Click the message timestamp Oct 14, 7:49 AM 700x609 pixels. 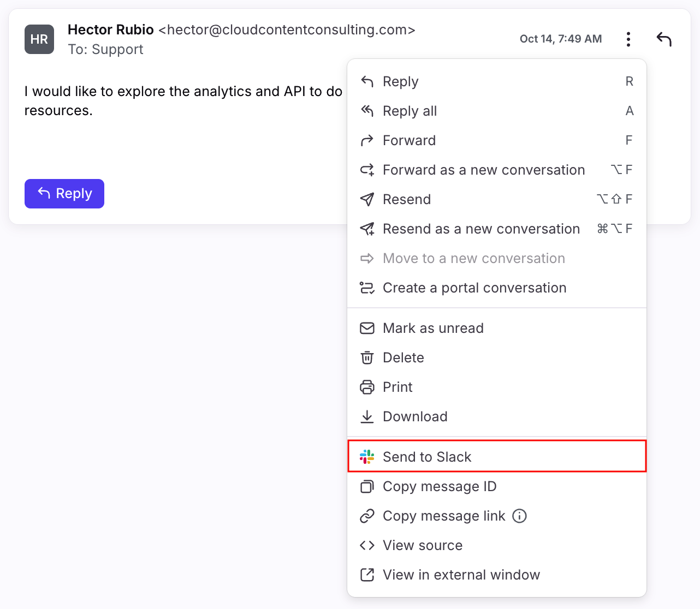(x=560, y=39)
